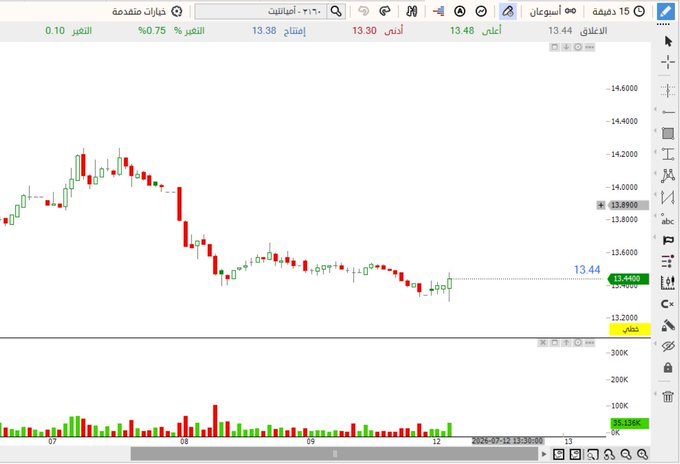Open the drawing object settings list icon
Viewport: 680px width, 464px height.
pyautogui.click(x=668, y=261)
